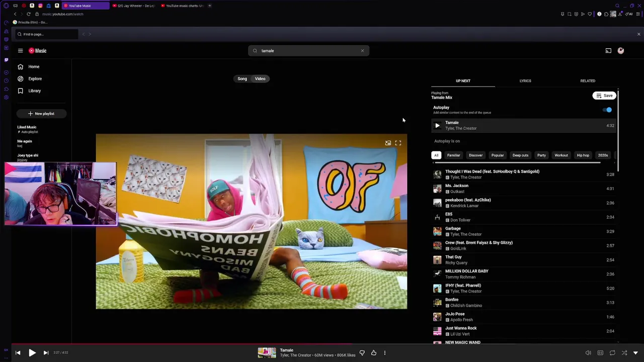Collapse the player page arrow
The width and height of the screenshot is (644, 362).
coord(635,353)
